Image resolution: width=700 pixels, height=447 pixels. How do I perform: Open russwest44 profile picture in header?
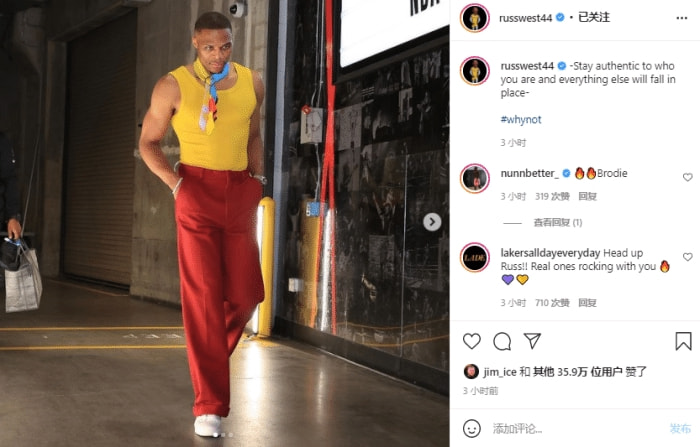[475, 18]
